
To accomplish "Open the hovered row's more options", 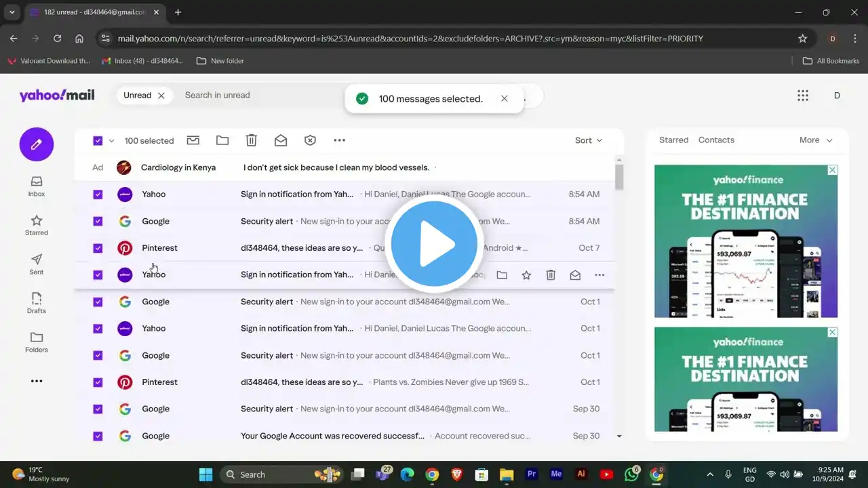I will coord(599,275).
